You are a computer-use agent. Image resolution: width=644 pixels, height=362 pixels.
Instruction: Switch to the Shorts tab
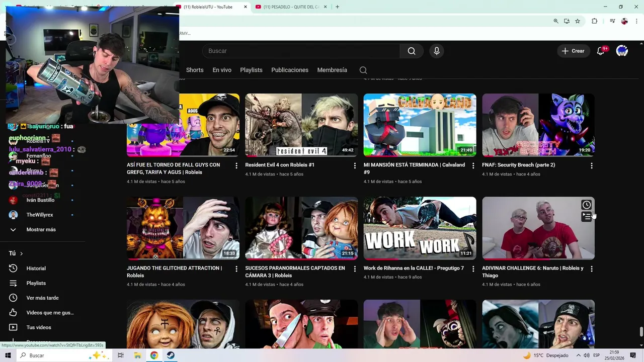pyautogui.click(x=195, y=70)
